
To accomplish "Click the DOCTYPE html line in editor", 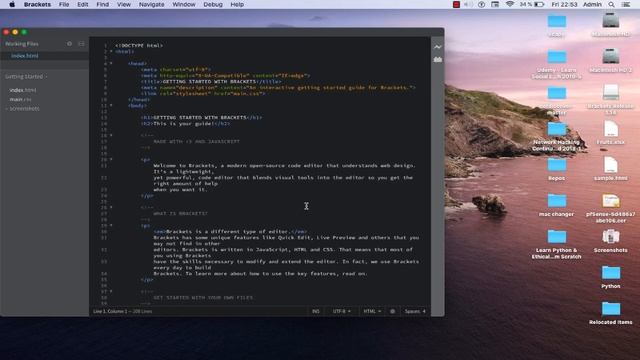I will pos(139,46).
